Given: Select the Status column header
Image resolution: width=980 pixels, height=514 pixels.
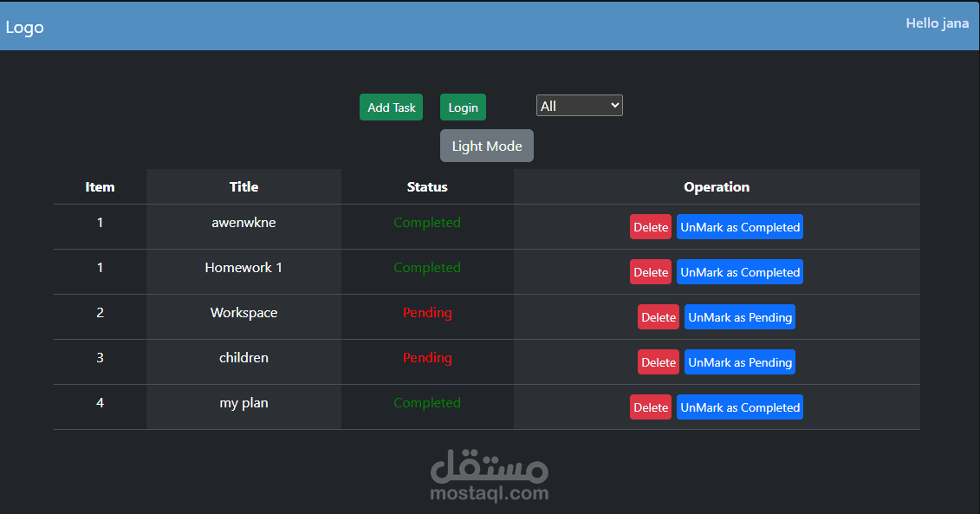Looking at the screenshot, I should point(427,187).
